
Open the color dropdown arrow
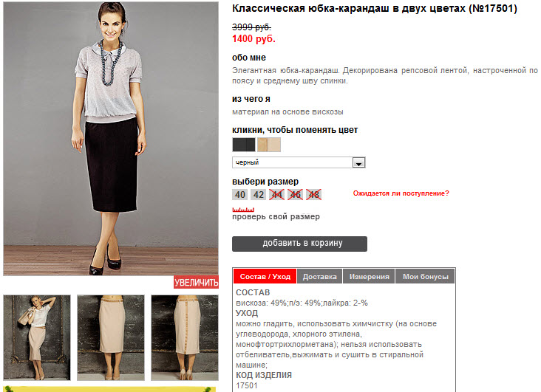tap(358, 162)
